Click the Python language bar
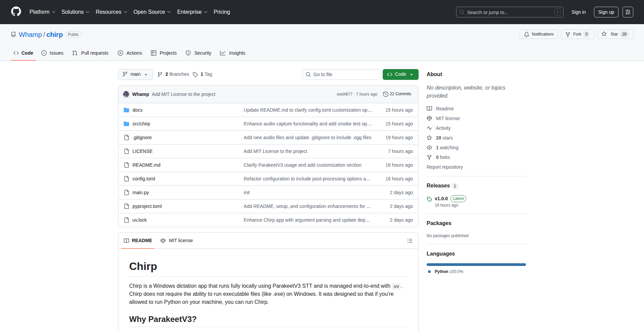Viewport: 644px width, 333px height. pos(476,265)
